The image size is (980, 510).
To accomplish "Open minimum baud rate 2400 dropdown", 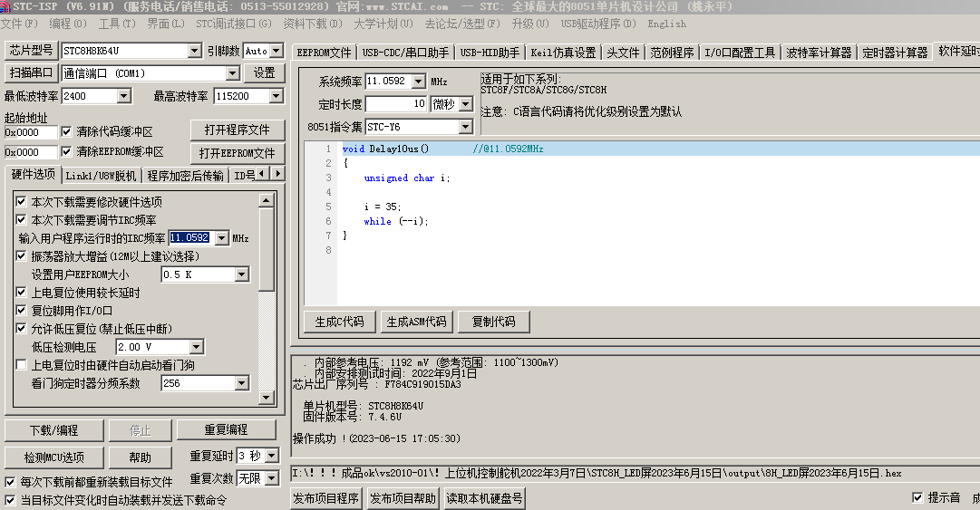I will (x=124, y=96).
